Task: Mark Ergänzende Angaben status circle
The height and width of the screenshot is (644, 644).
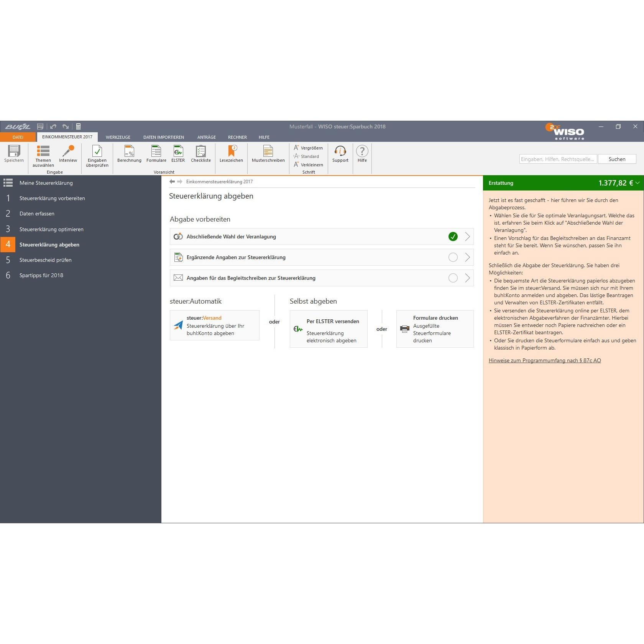Action: coord(453,257)
